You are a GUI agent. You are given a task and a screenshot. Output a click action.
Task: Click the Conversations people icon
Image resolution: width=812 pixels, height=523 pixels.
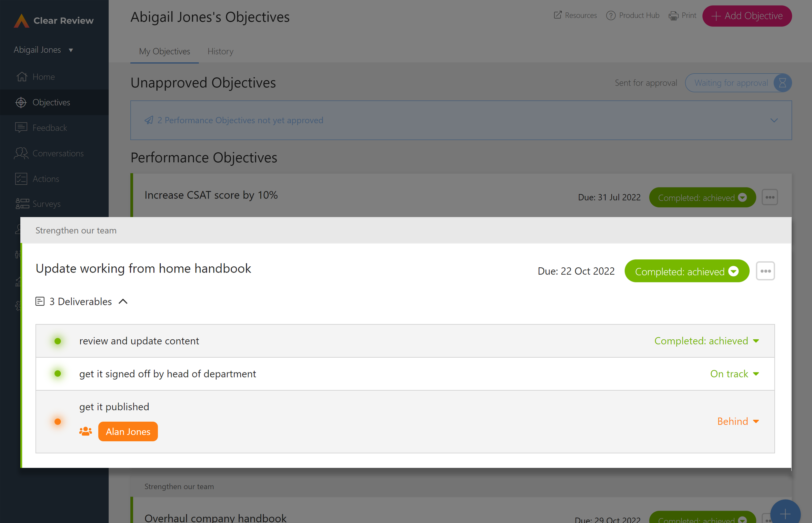(x=21, y=153)
